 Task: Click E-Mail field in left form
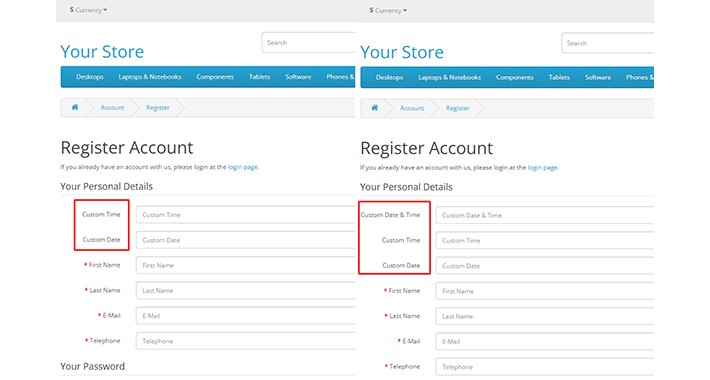[245, 316]
